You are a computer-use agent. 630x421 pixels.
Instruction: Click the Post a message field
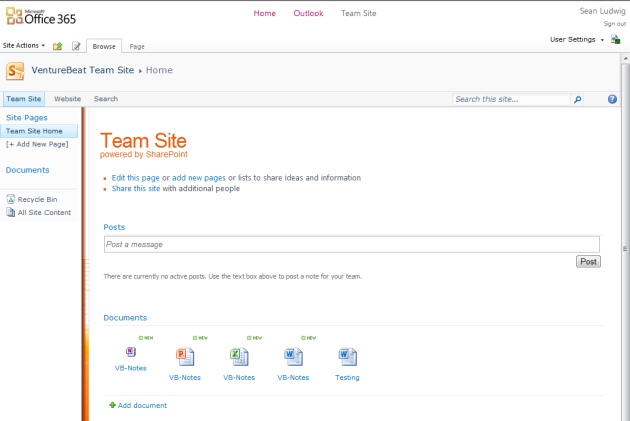coord(352,244)
